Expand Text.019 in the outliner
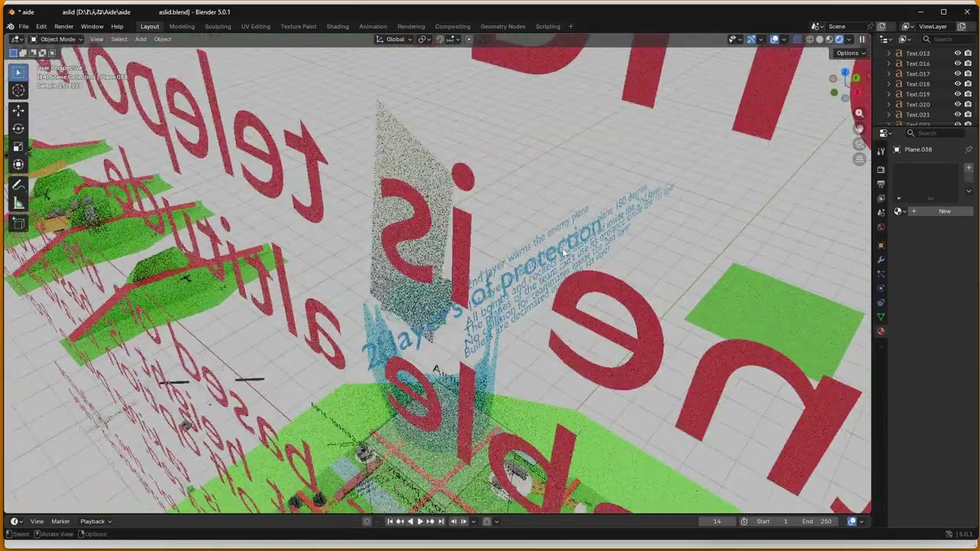The width and height of the screenshot is (980, 551). [889, 94]
